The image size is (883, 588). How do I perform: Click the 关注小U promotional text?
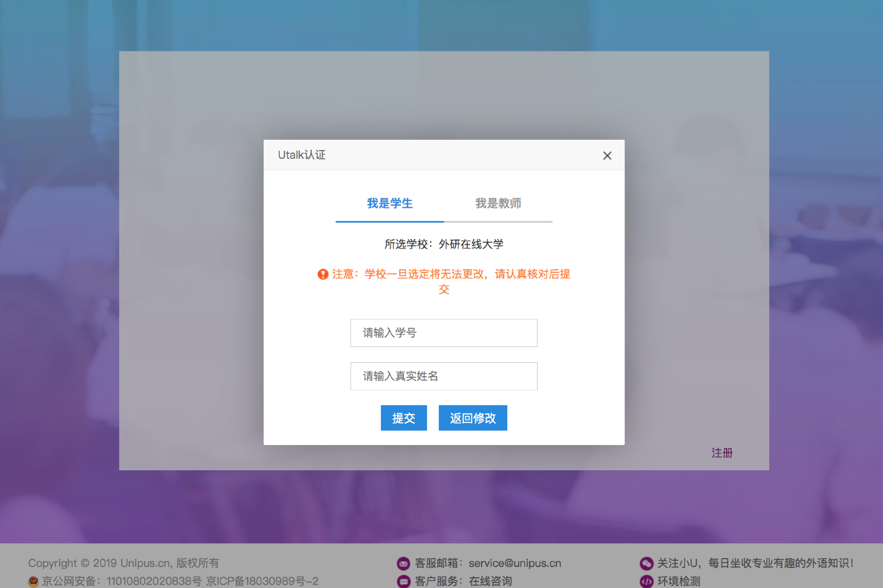coord(756,563)
